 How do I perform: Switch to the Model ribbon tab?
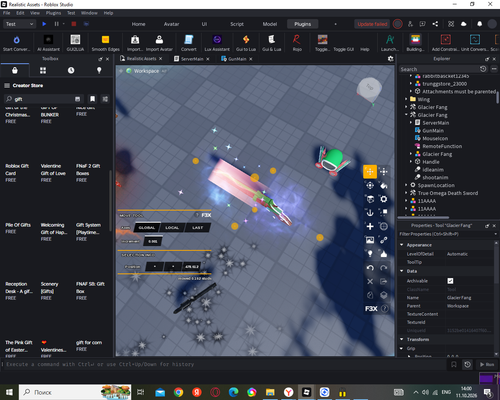(x=270, y=24)
